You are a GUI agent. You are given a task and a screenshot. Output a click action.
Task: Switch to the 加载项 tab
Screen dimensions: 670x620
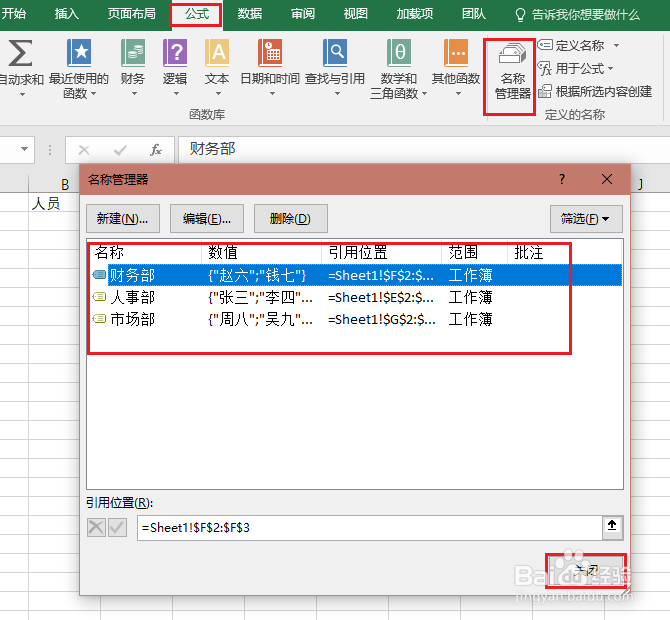pos(414,14)
